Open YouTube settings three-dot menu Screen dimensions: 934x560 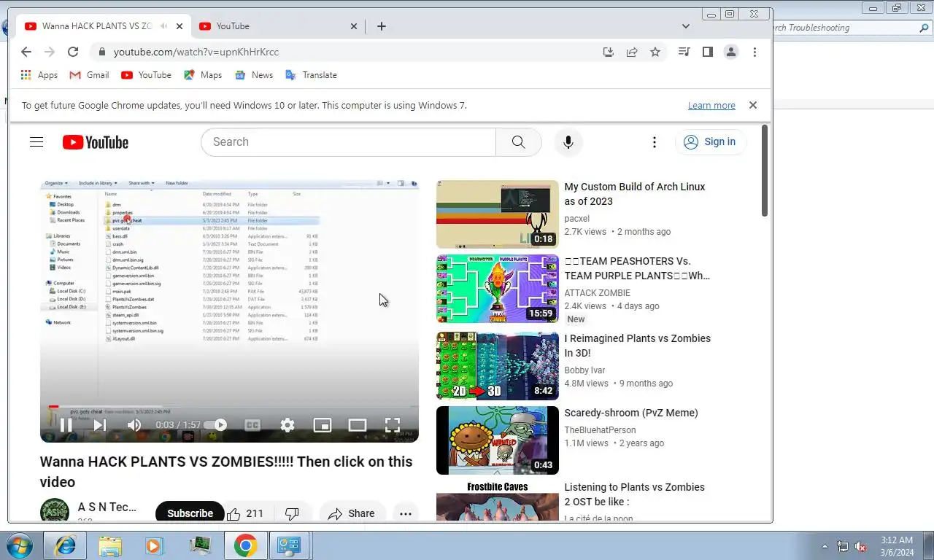click(655, 142)
